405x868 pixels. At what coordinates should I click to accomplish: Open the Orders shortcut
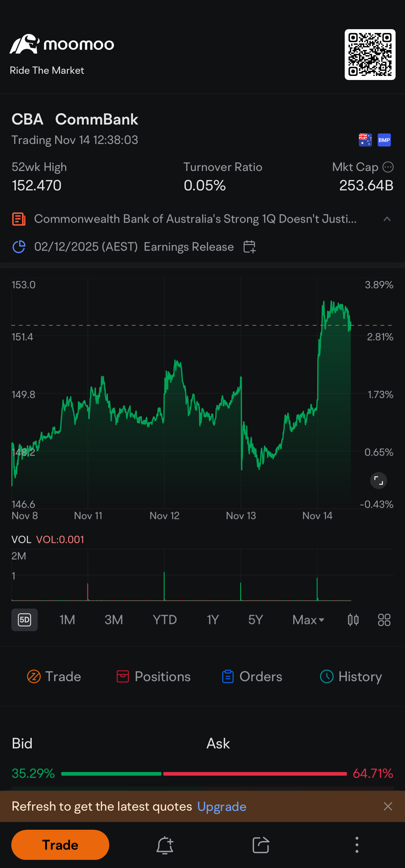252,677
